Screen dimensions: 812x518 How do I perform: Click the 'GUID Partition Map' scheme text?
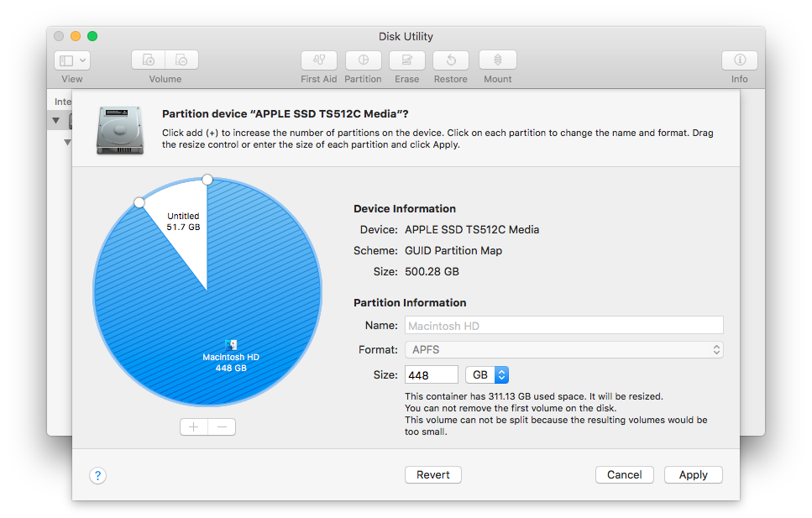point(453,251)
